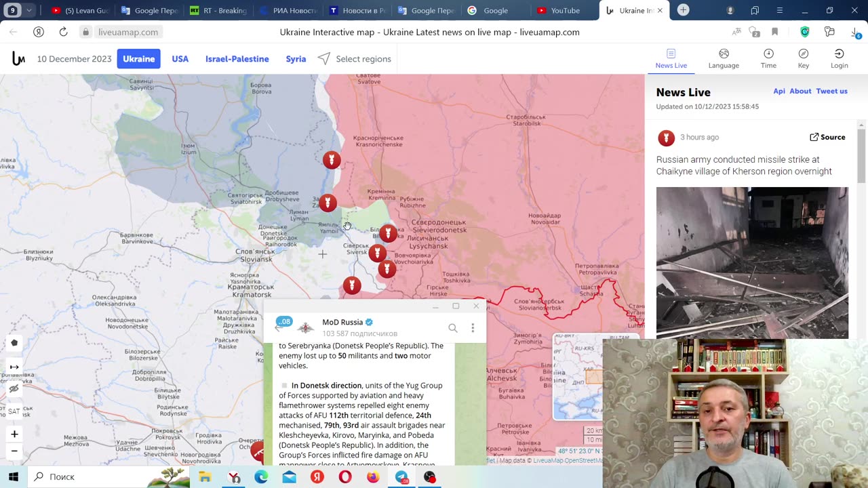
Task: Switch to the Syria region
Action: point(296,59)
